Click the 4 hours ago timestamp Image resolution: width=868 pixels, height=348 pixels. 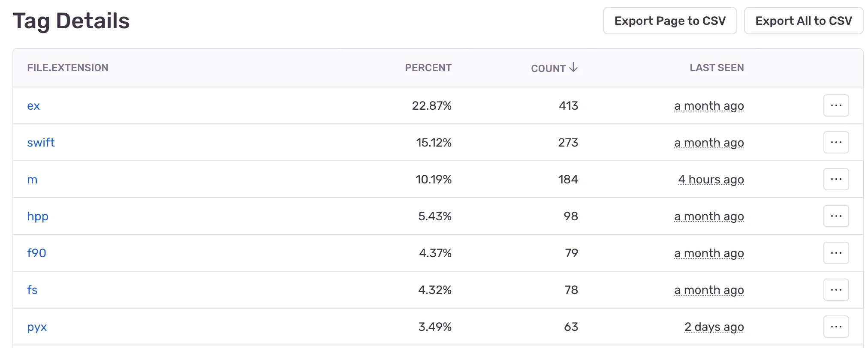point(711,180)
